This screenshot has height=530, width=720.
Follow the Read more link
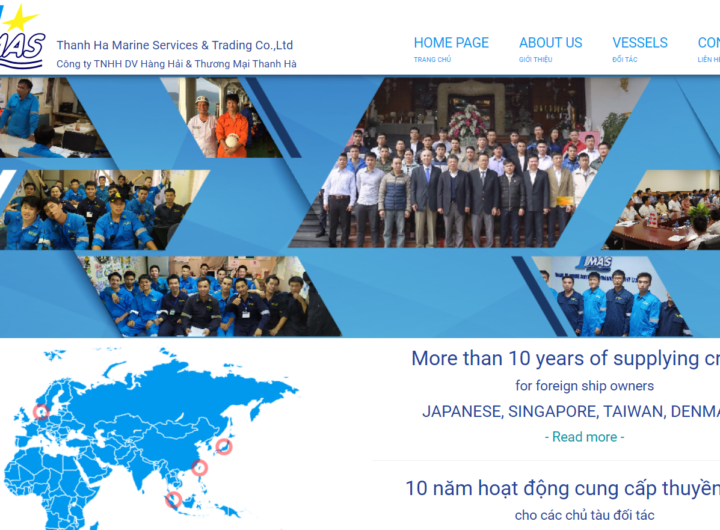tap(585, 437)
